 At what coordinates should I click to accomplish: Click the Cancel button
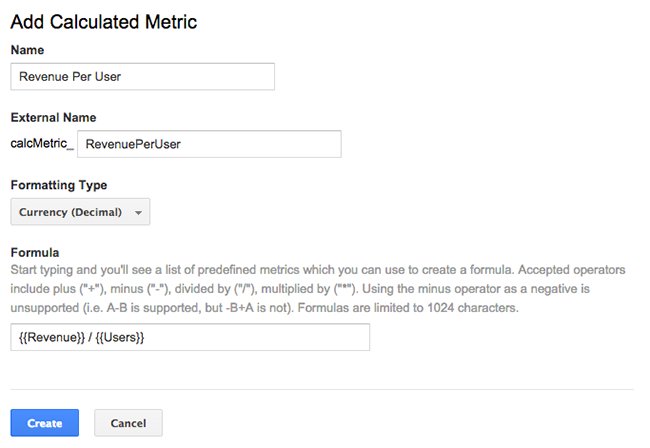[128, 423]
